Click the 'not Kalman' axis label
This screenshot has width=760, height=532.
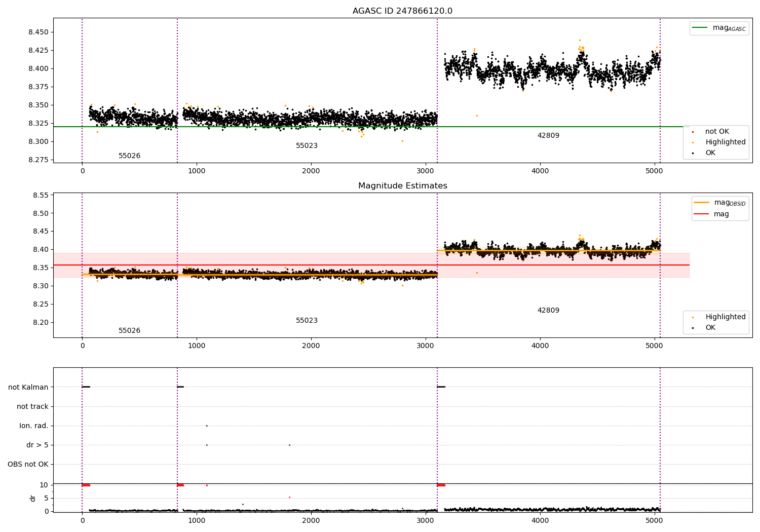tap(28, 388)
